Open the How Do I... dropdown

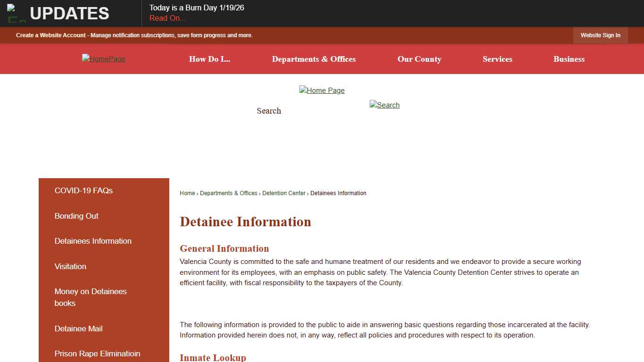point(209,59)
